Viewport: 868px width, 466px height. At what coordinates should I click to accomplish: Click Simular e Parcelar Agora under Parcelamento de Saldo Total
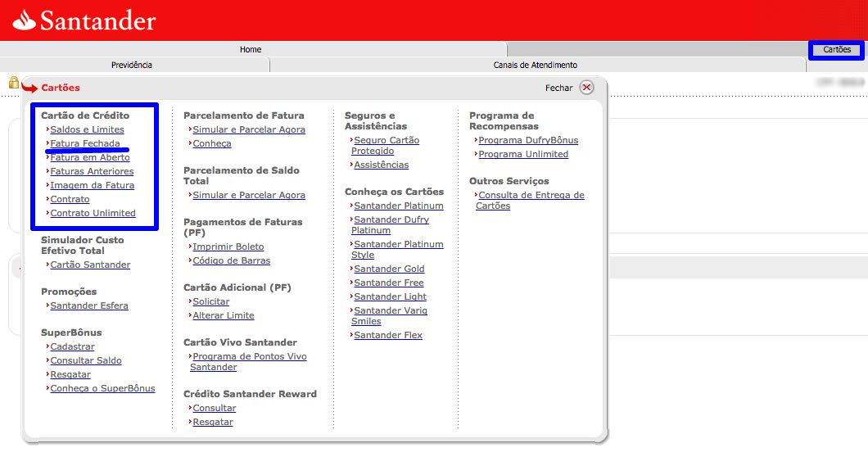point(249,195)
